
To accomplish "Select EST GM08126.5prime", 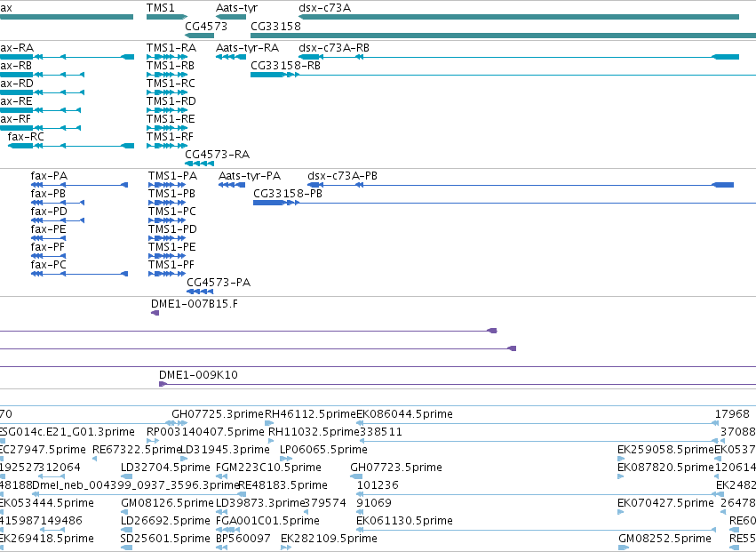I will 167,504.
